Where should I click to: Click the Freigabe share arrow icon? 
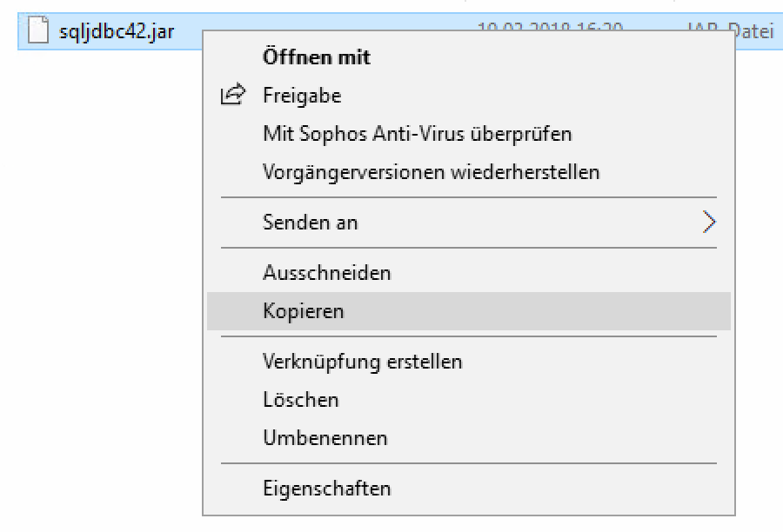coord(233,95)
